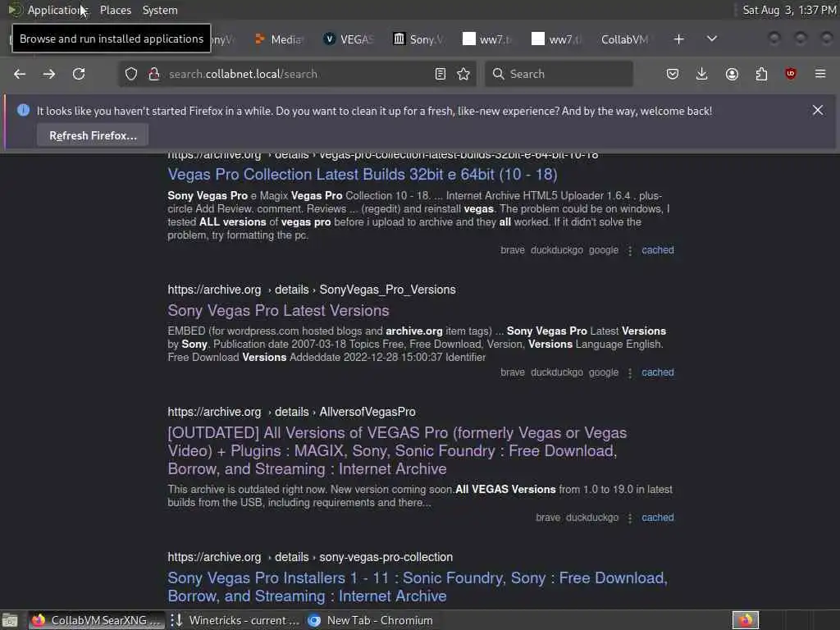Switch to Winetricks taskbar window

pyautogui.click(x=235, y=620)
